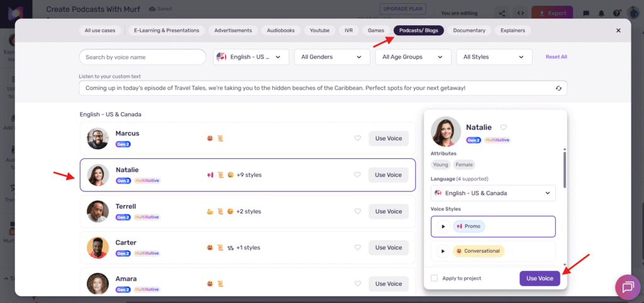Click Use Voice for Carter
This screenshot has width=644, height=303.
389,248
